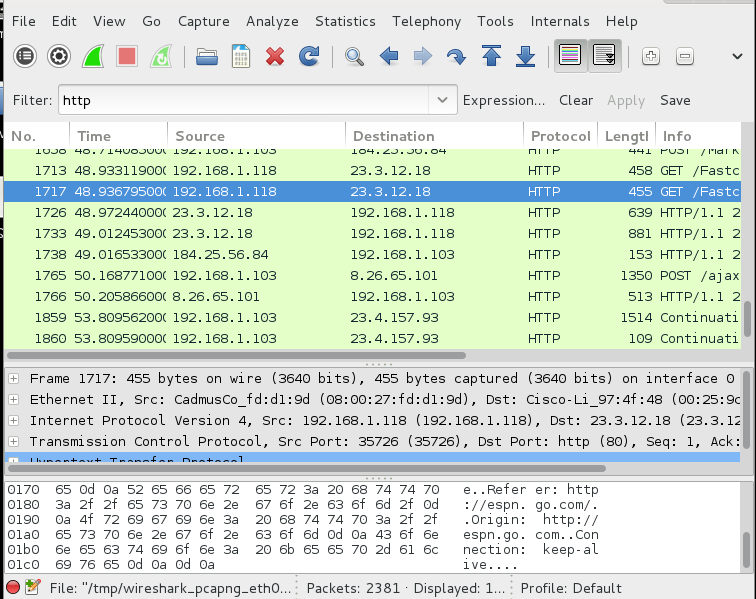Go back in packet history arrow
The height and width of the screenshot is (599, 756).
coord(389,56)
